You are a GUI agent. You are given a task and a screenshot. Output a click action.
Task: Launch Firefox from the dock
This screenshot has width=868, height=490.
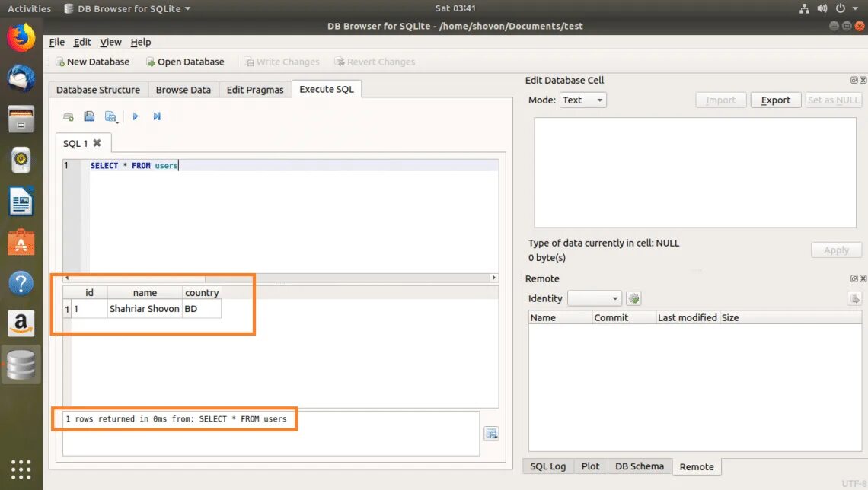(21, 38)
